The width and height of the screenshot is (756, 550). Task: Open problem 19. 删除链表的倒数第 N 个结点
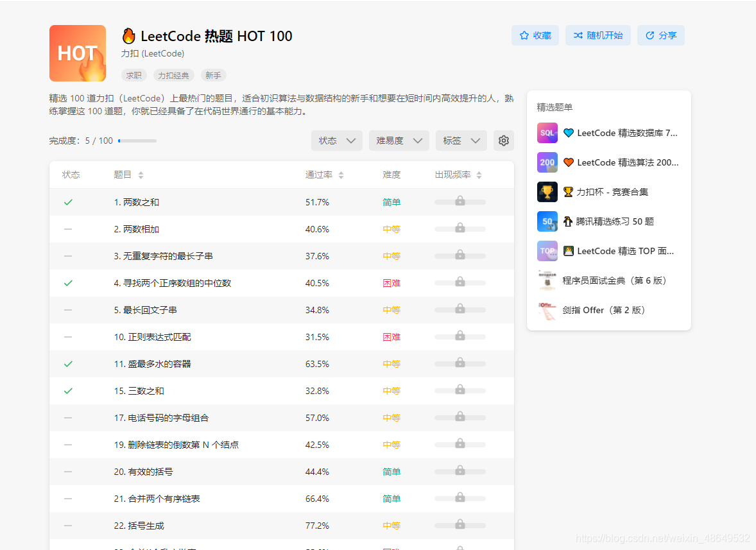click(x=176, y=445)
